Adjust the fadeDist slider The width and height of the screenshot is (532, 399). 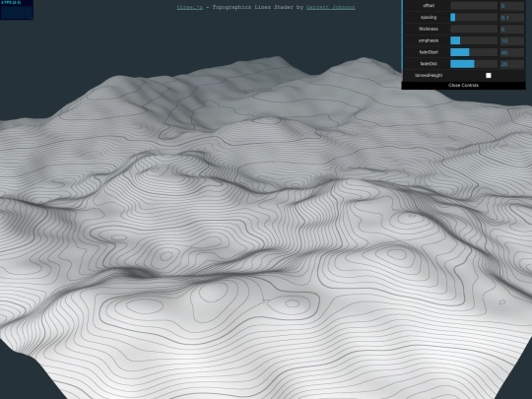(474, 64)
